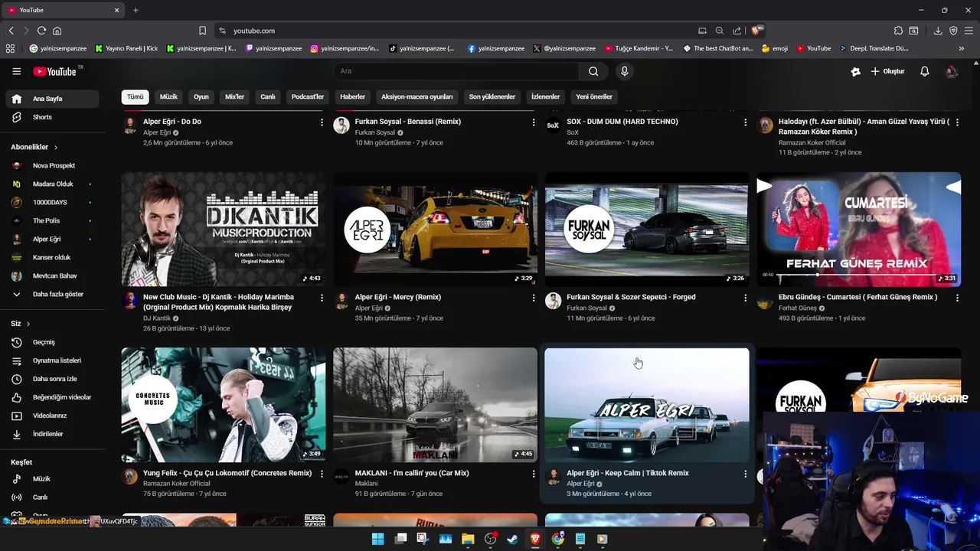Viewport: 980px width, 551px height.
Task: Open Windows Start menu on taskbar
Action: (x=377, y=539)
